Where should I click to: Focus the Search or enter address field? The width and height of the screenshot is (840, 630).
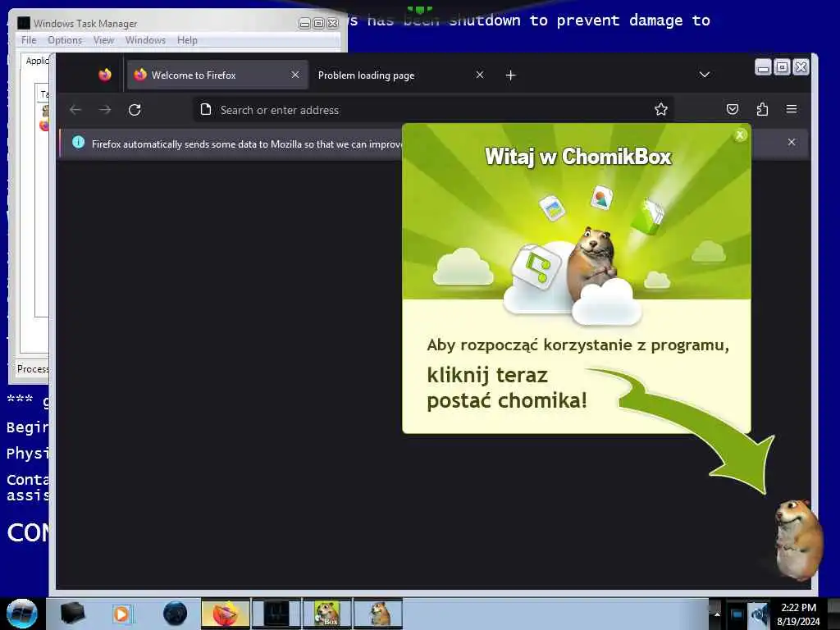point(433,110)
